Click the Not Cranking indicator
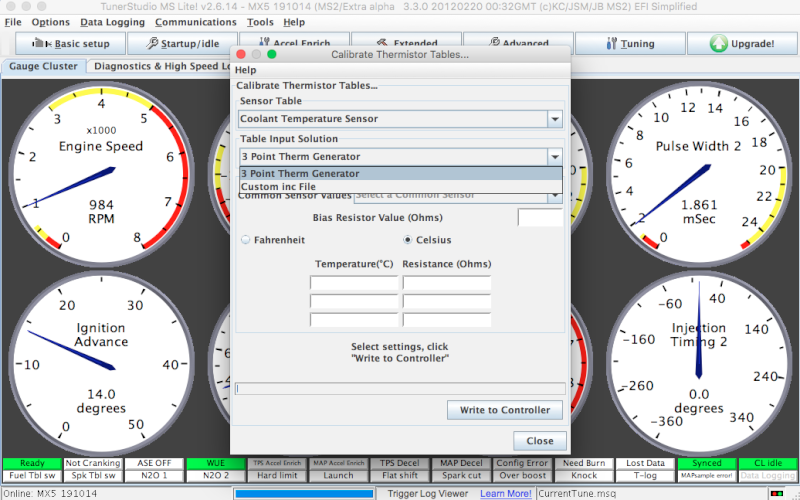This screenshot has height=500, width=800. pyautogui.click(x=93, y=463)
